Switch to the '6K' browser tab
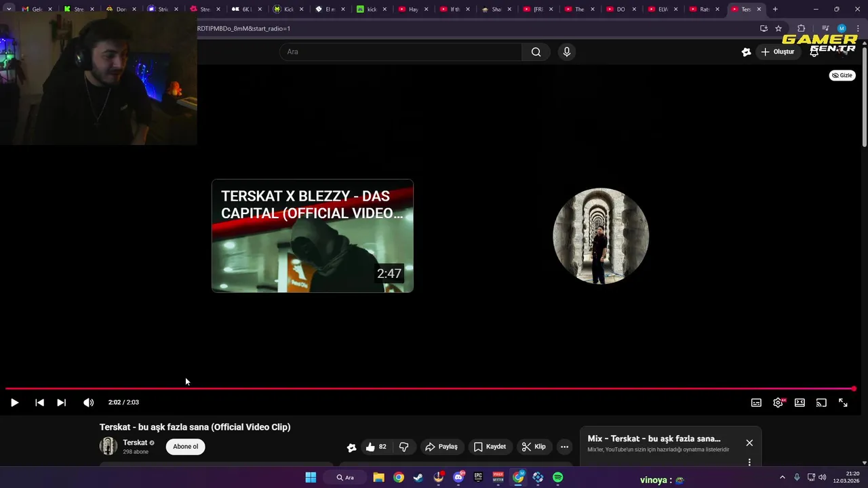 click(245, 9)
